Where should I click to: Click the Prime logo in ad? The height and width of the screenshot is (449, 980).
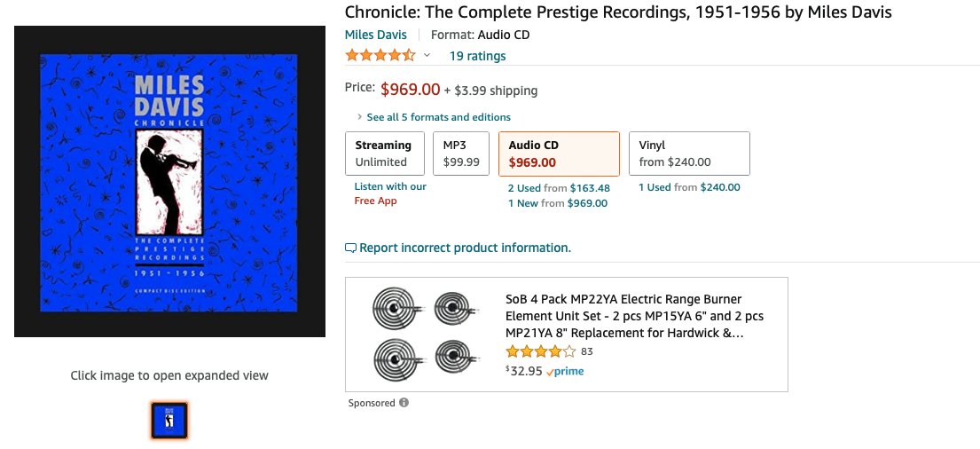point(565,372)
